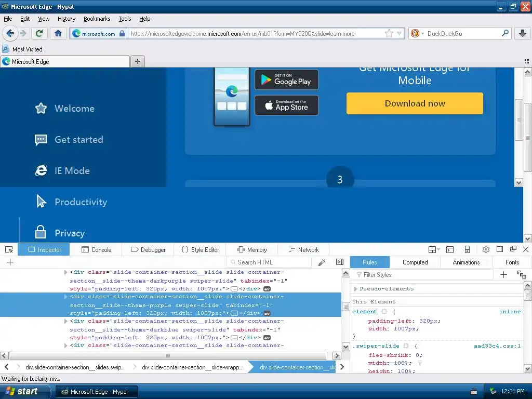Open the frame selection dropdown icon

434,250
